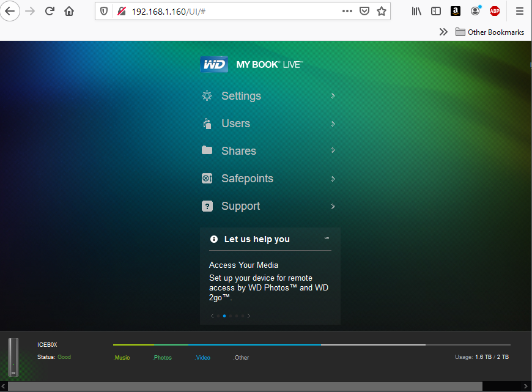Click the Other usage legend label
This screenshot has height=392, width=532.
click(x=241, y=357)
